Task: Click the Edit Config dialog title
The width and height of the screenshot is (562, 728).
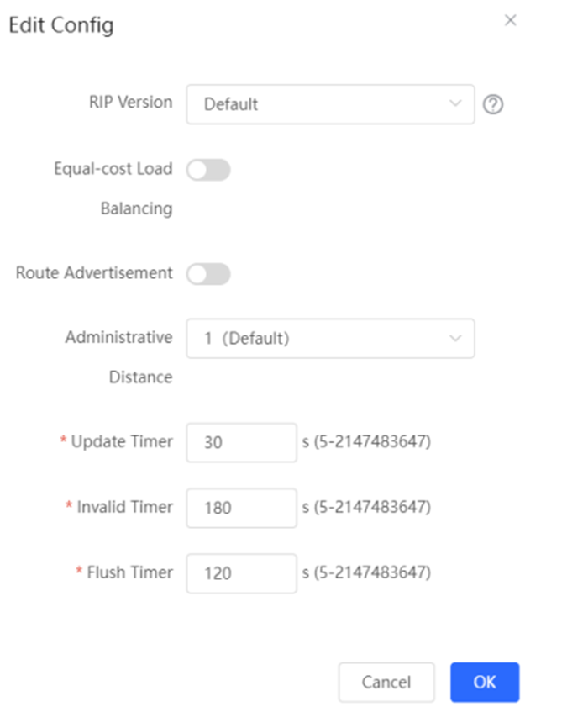Action: (61, 25)
